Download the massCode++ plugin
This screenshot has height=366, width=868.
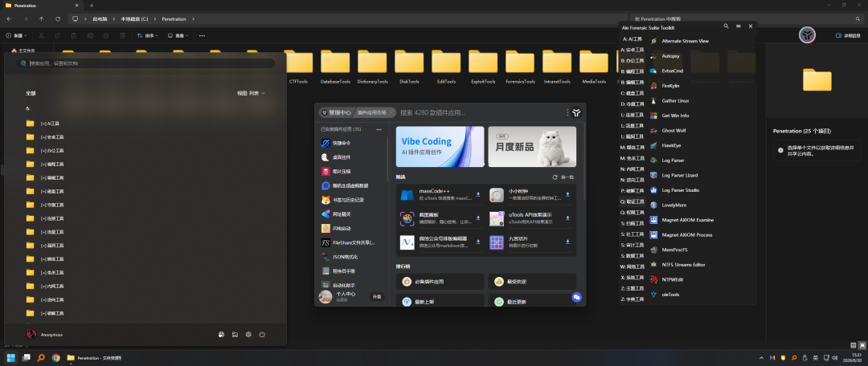(x=477, y=194)
